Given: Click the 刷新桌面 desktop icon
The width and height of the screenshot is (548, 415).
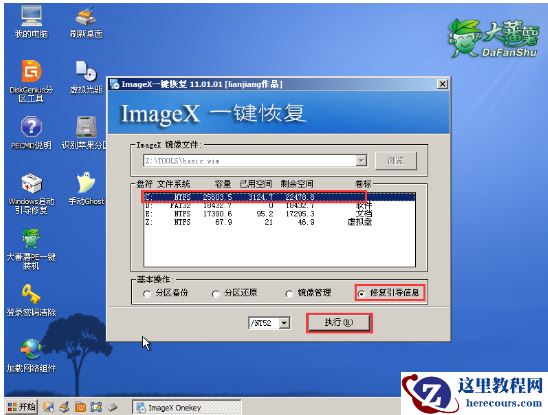Looking at the screenshot, I should 86,22.
